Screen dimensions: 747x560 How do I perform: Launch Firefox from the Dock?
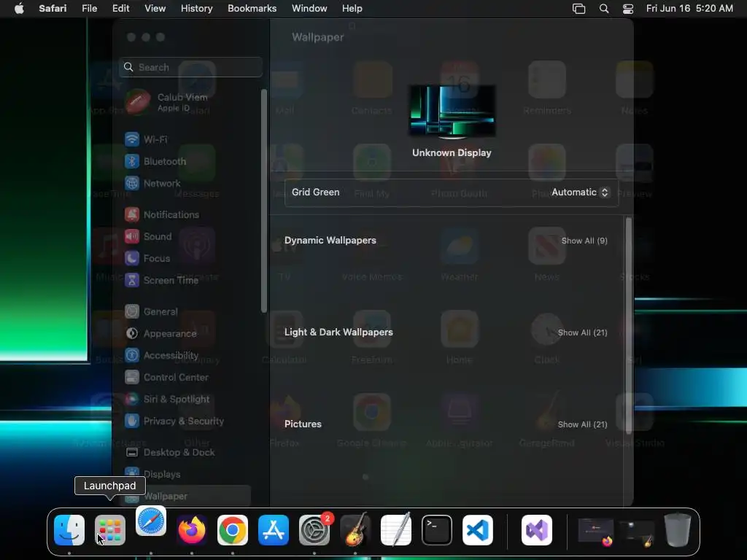click(192, 530)
